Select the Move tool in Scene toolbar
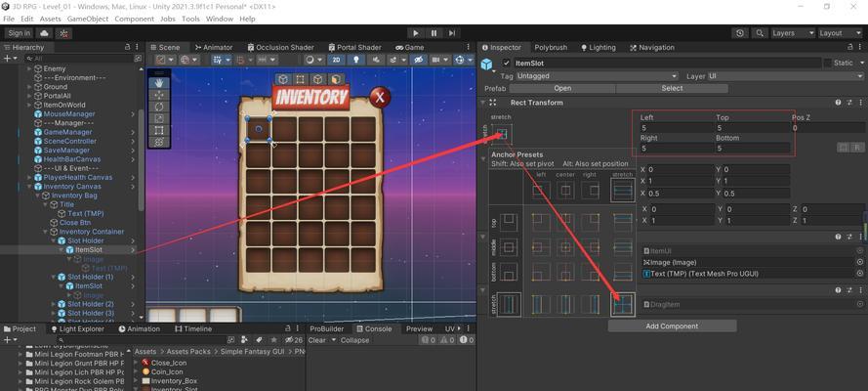The height and width of the screenshot is (391, 868). coord(159,95)
